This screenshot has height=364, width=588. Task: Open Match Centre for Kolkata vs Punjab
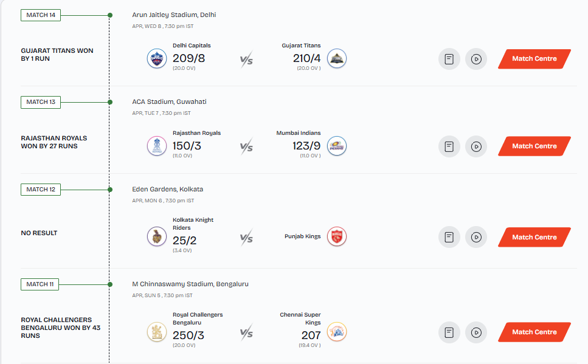[534, 238]
